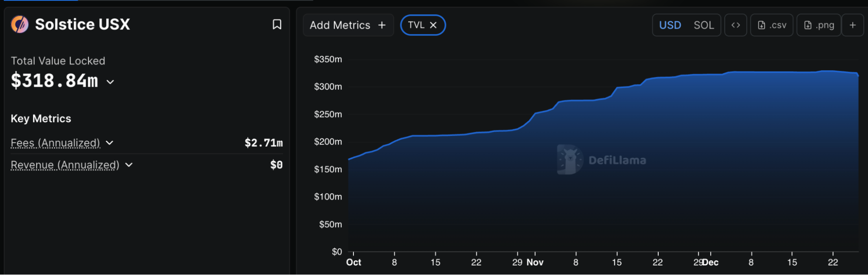Click the $2.71m annualized fees value
Viewport: 868px width, 275px height.
pyautogui.click(x=263, y=143)
